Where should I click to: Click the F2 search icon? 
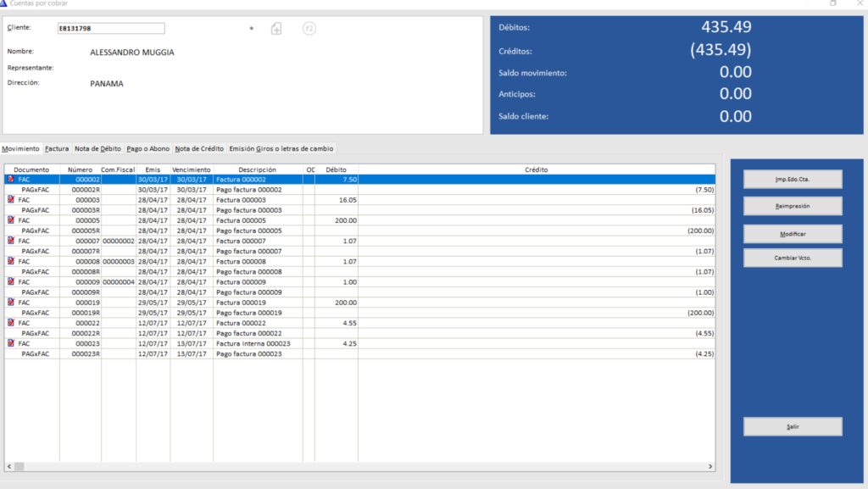click(x=309, y=29)
